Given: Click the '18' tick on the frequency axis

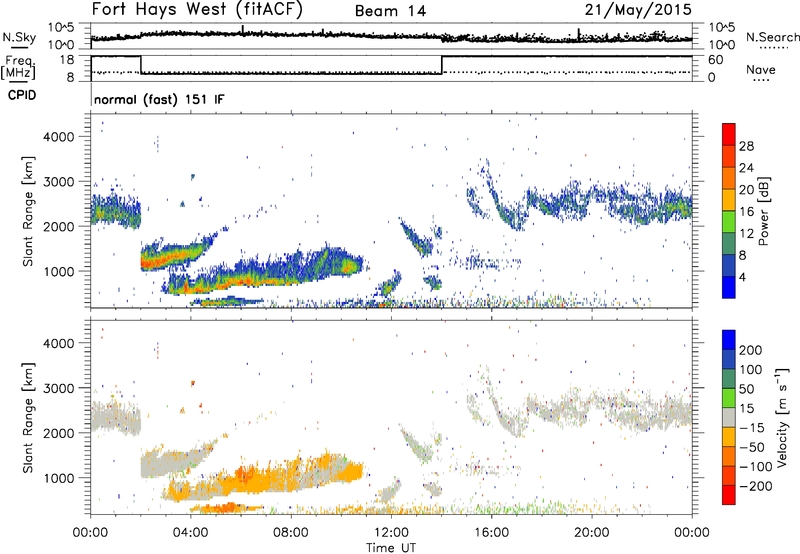Looking at the screenshot, I should (67, 59).
